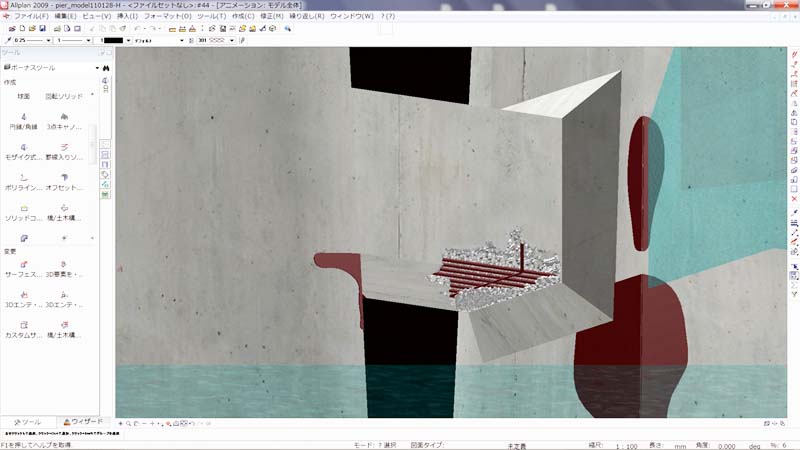Select the left 3Dエンテ... tool
Viewport: 800px width, 450px height.
point(23,300)
